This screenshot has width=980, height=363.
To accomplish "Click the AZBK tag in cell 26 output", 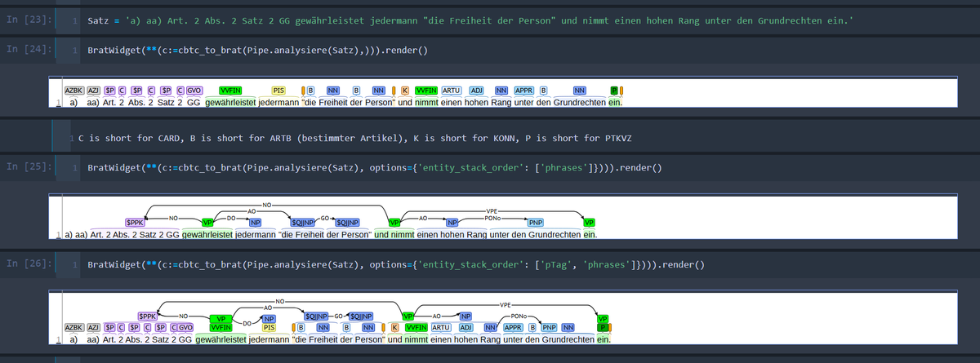I will click(74, 327).
